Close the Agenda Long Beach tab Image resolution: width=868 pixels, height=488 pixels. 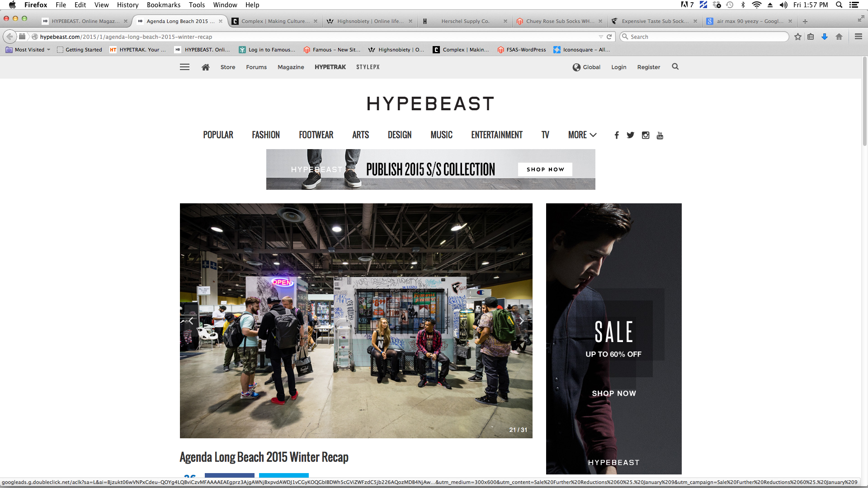point(221,21)
